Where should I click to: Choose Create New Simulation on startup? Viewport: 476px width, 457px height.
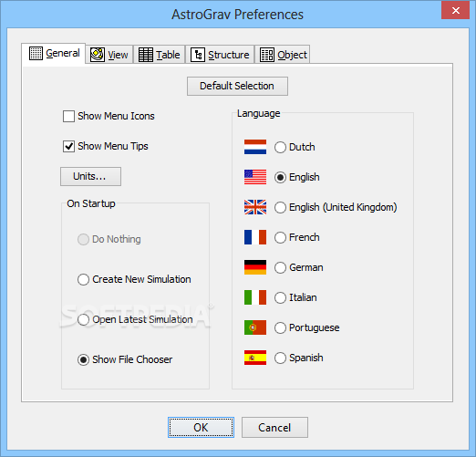pyautogui.click(x=83, y=279)
